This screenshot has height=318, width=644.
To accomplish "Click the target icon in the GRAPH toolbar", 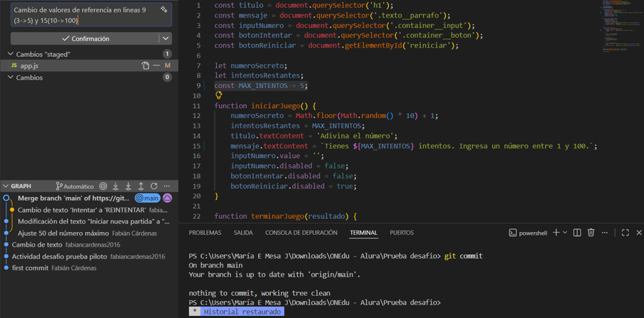I will point(103,187).
